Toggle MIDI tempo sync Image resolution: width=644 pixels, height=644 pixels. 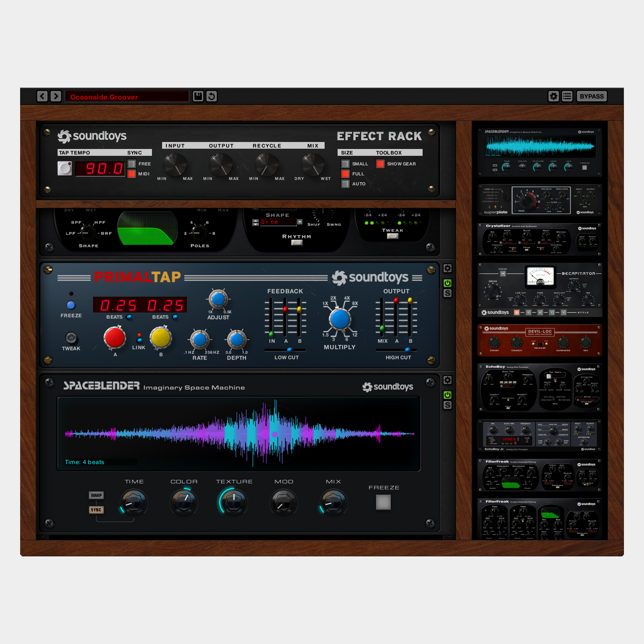[131, 174]
